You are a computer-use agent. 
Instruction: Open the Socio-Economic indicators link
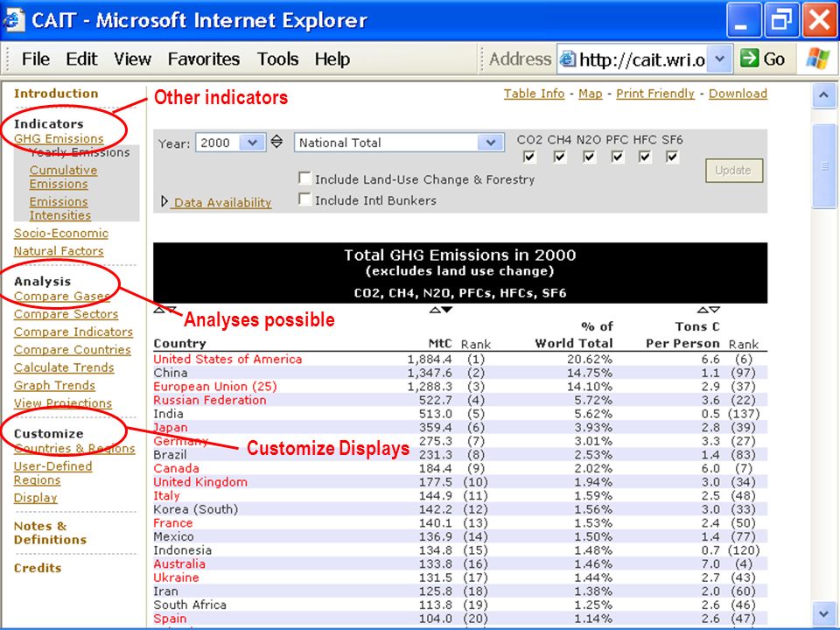point(61,234)
